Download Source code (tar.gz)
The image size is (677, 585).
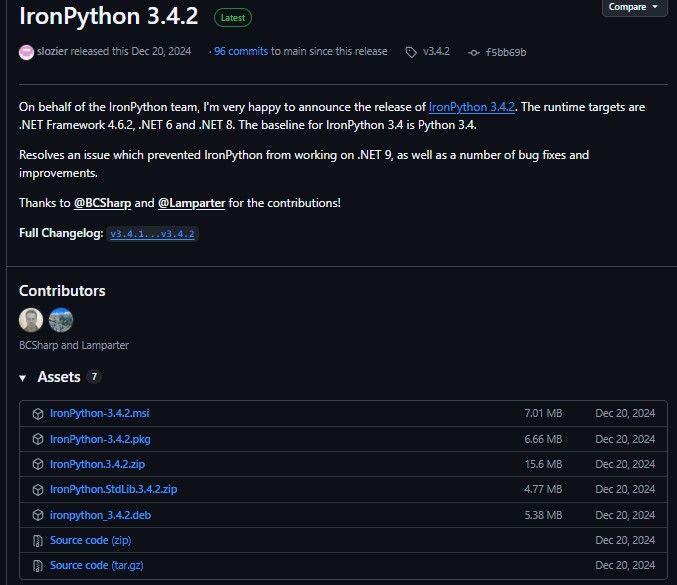tap(97, 565)
